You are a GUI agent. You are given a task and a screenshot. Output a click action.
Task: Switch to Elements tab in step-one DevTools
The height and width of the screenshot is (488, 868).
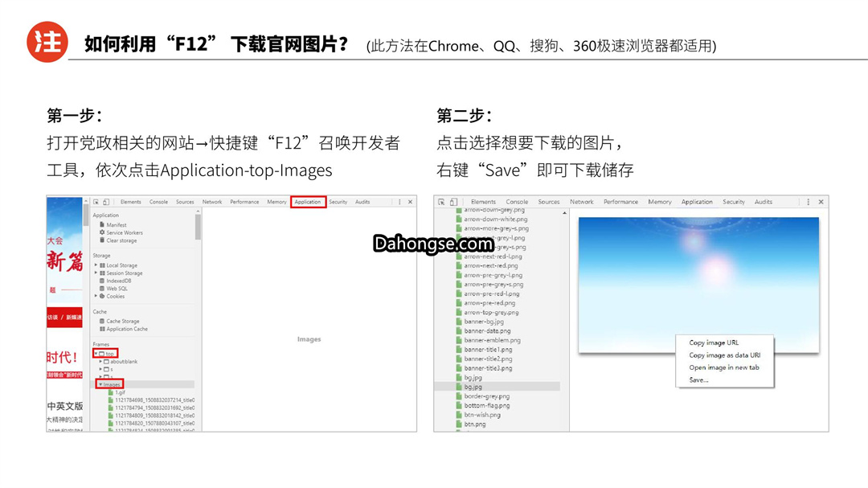coord(131,202)
